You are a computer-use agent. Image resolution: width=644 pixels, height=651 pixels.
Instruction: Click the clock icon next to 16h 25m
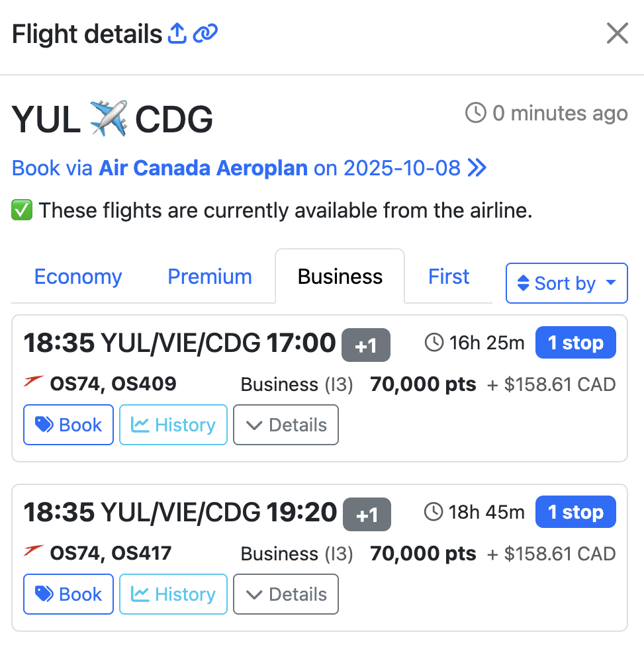tap(434, 343)
